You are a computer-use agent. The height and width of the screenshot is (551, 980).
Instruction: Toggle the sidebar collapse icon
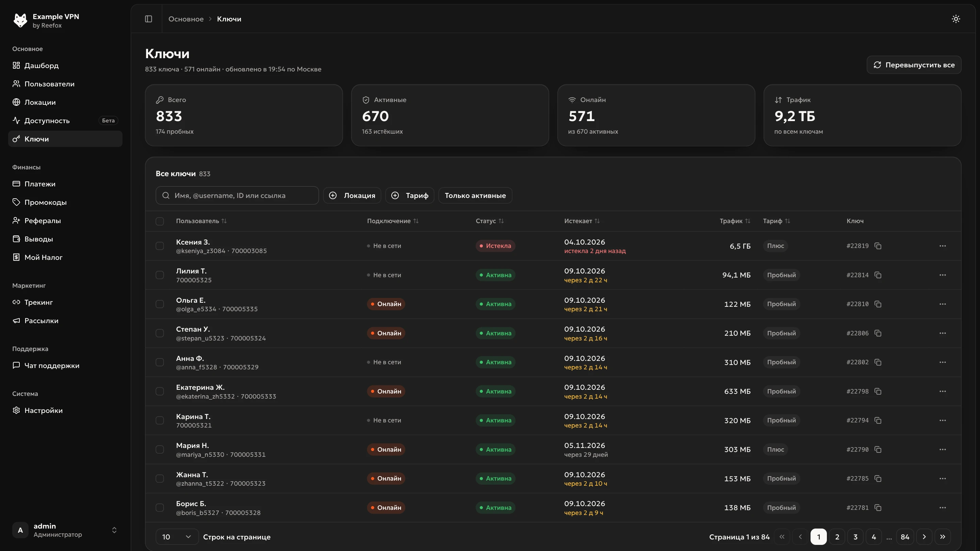[148, 19]
